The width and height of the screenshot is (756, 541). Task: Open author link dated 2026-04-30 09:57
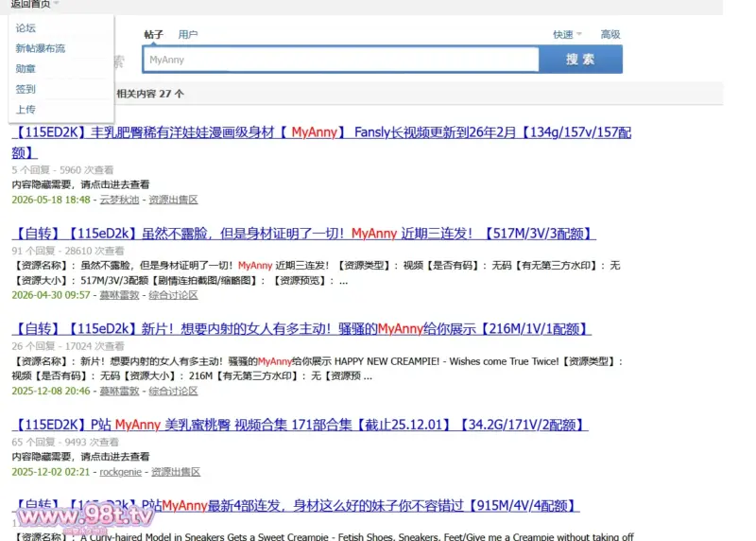click(x=119, y=295)
